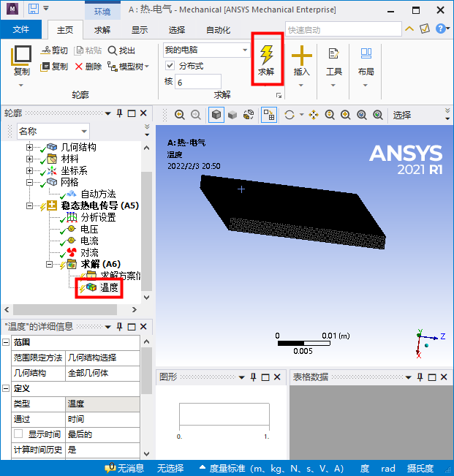Collapse the 稳态热电传导 (A5) tree node
Image resolution: width=454 pixels, height=476 pixels.
[30, 206]
